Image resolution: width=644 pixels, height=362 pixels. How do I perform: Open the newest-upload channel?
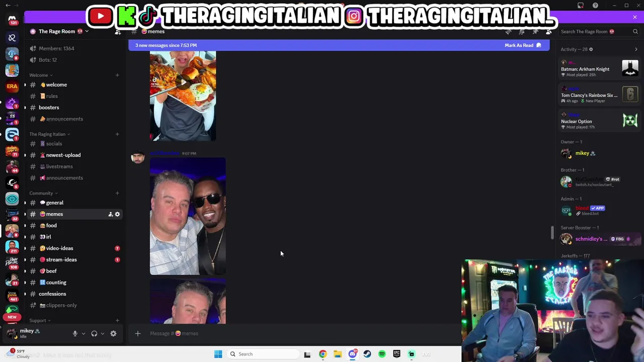tap(74, 155)
